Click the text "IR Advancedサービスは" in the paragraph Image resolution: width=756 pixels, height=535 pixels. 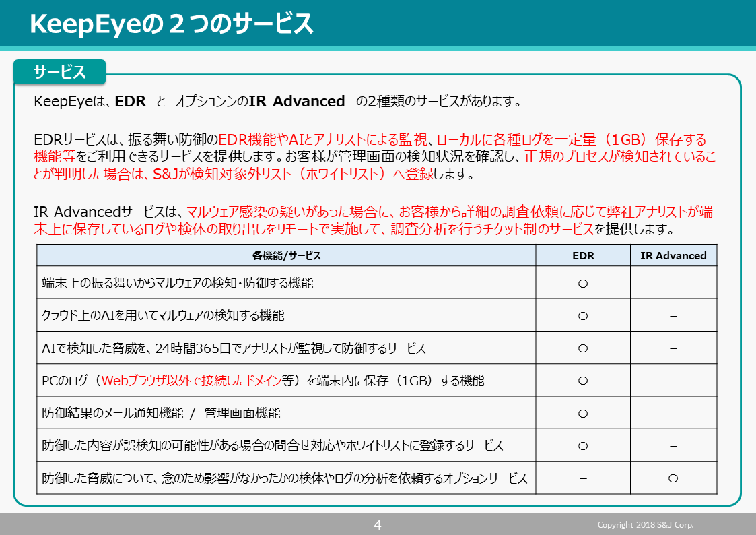(x=106, y=212)
